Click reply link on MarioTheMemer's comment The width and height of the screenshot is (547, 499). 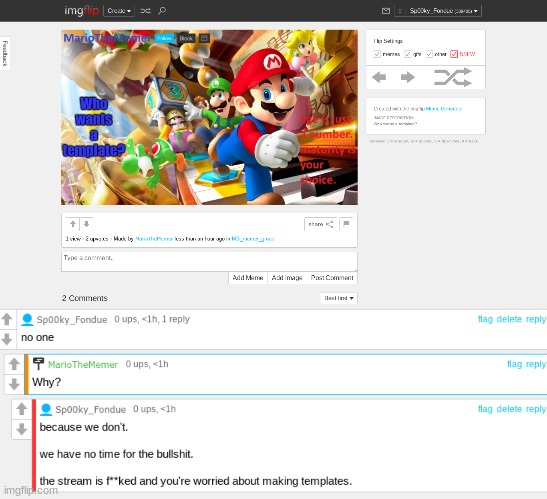[536, 364]
